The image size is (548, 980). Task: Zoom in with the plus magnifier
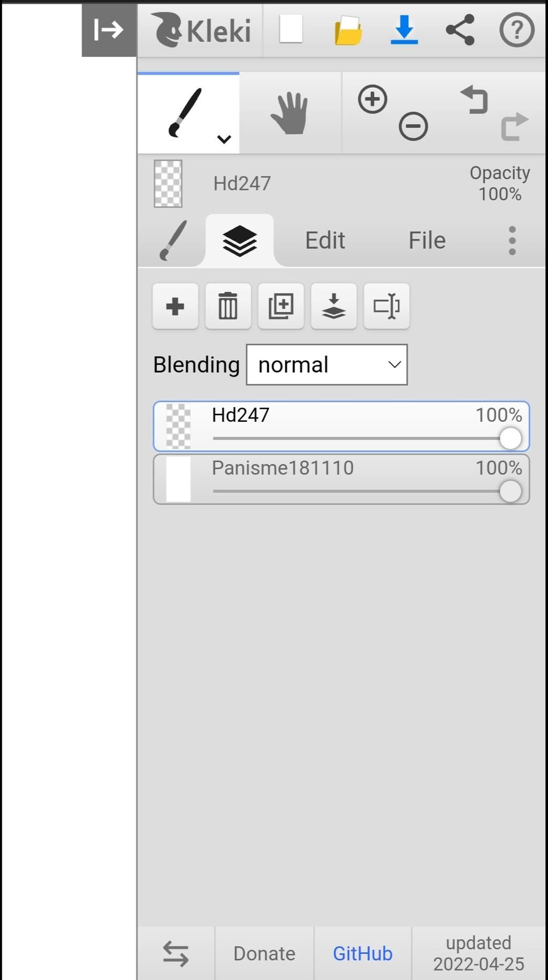click(372, 99)
